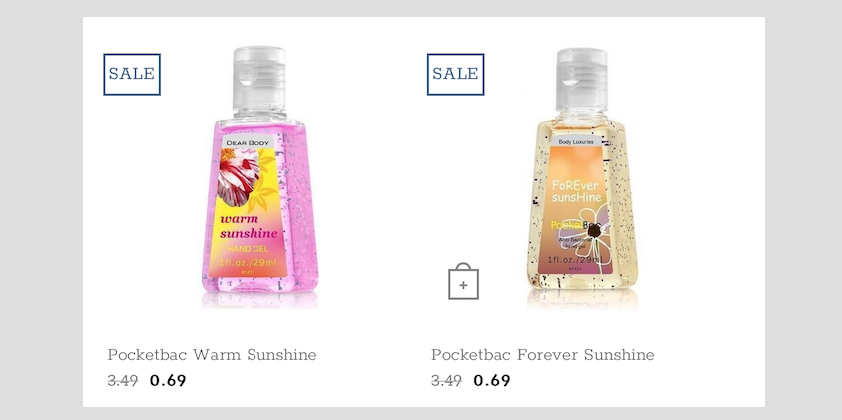Click the 'FoREver sunsHine' text on the bottle
The height and width of the screenshot is (420, 842).
pos(577,191)
